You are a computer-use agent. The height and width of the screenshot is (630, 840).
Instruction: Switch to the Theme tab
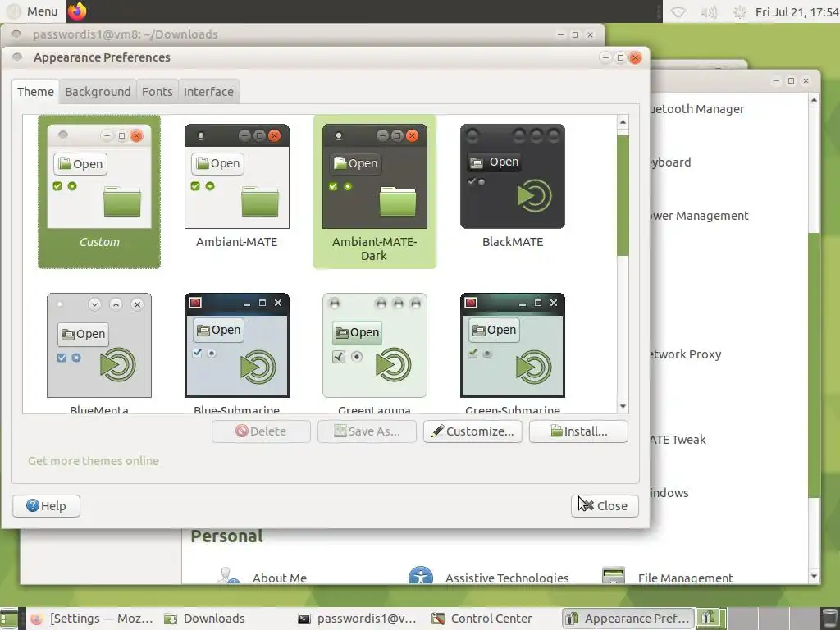(35, 92)
